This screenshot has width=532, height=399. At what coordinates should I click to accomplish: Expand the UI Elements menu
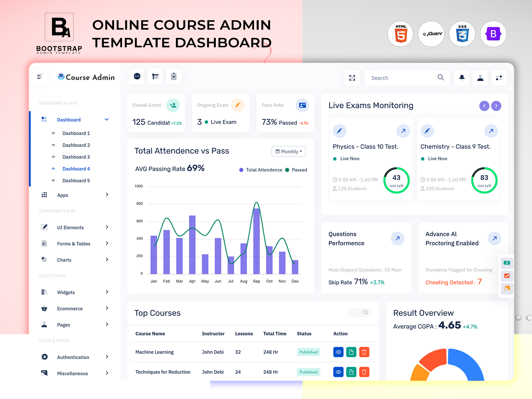(x=75, y=227)
